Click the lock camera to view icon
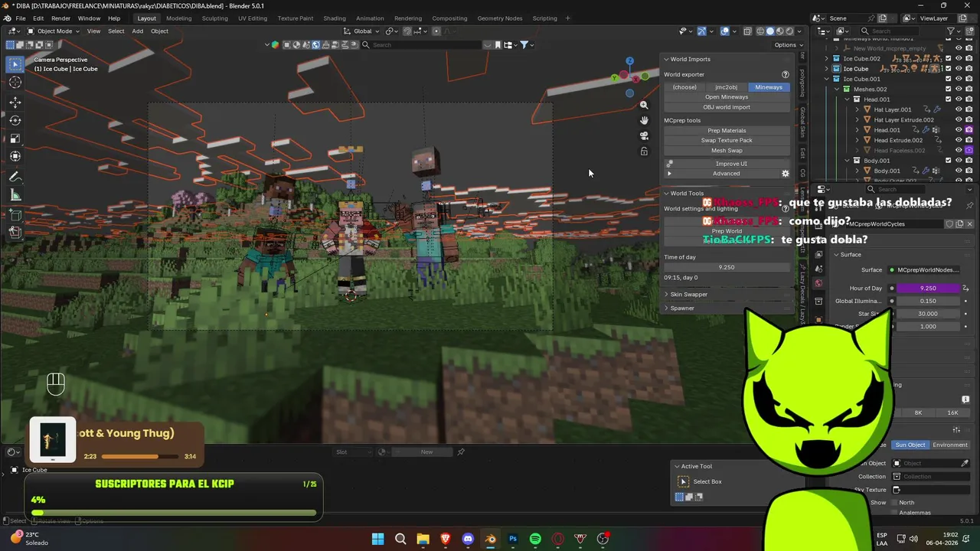The image size is (980, 551). pyautogui.click(x=644, y=152)
